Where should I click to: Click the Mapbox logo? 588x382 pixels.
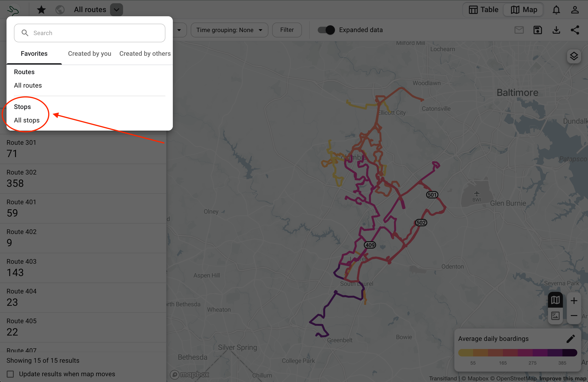tap(190, 375)
